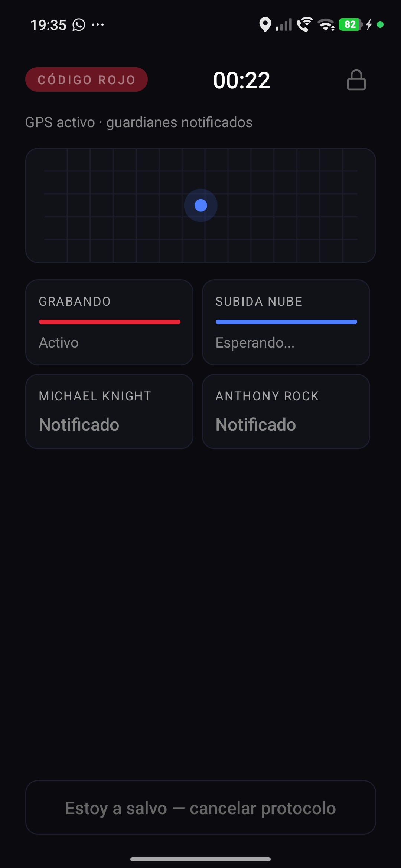The width and height of the screenshot is (401, 868).
Task: Tap the padlock lock icon
Action: tap(356, 80)
